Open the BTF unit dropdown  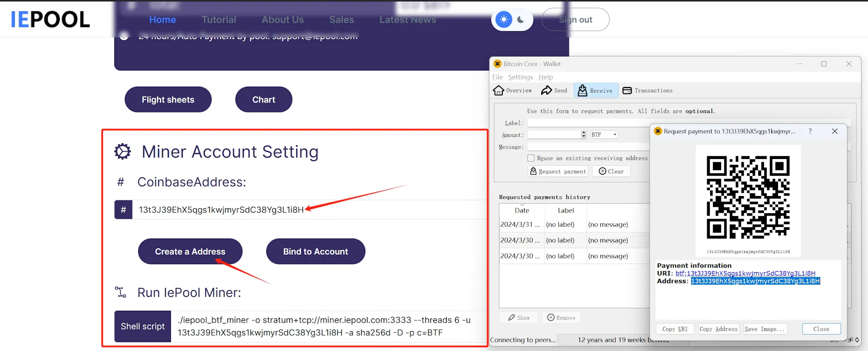(x=604, y=135)
